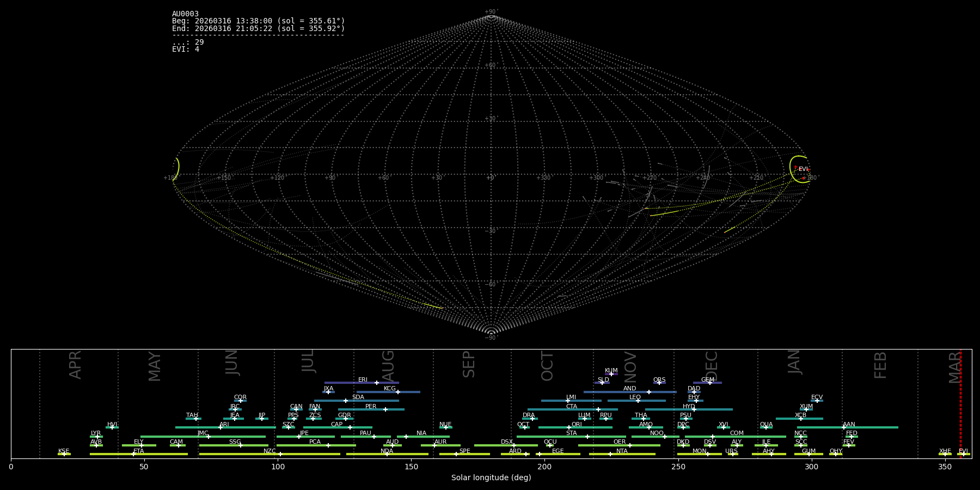
Task: Select the LEO peak marker on timeline
Action: 638,401
